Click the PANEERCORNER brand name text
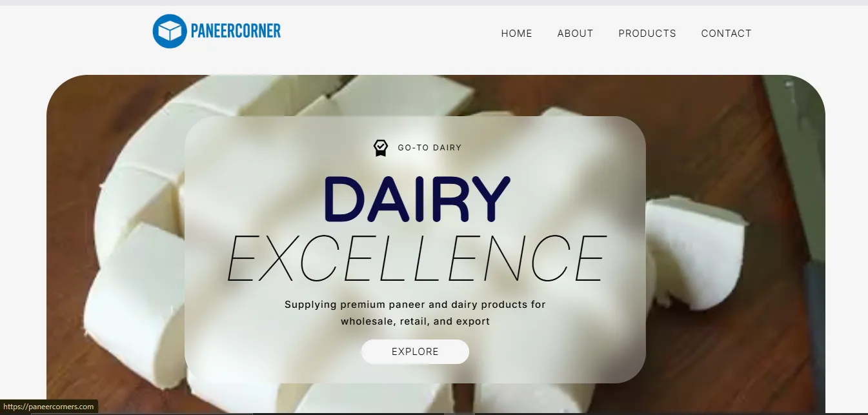The image size is (868, 415). click(236, 30)
